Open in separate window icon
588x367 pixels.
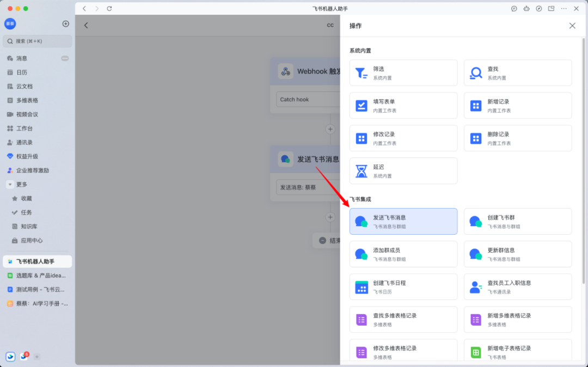(551, 8)
